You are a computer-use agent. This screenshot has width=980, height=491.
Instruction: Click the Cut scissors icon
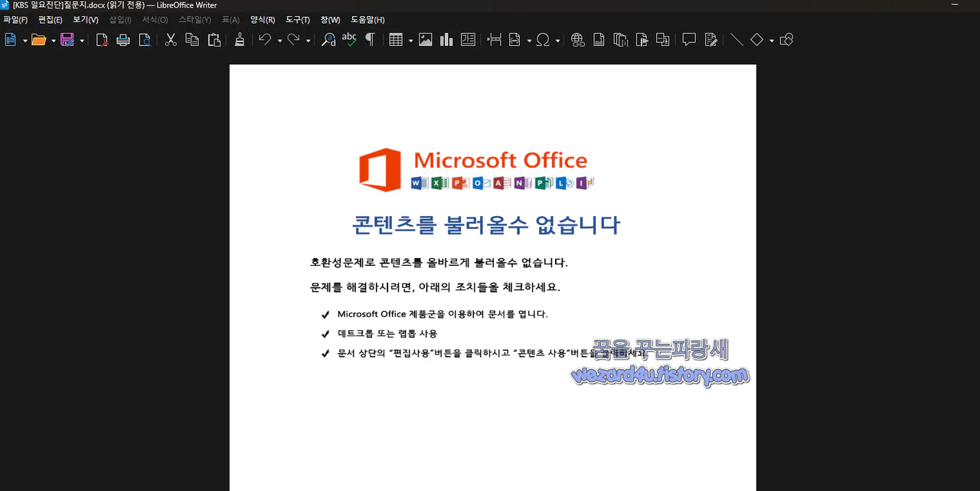171,40
